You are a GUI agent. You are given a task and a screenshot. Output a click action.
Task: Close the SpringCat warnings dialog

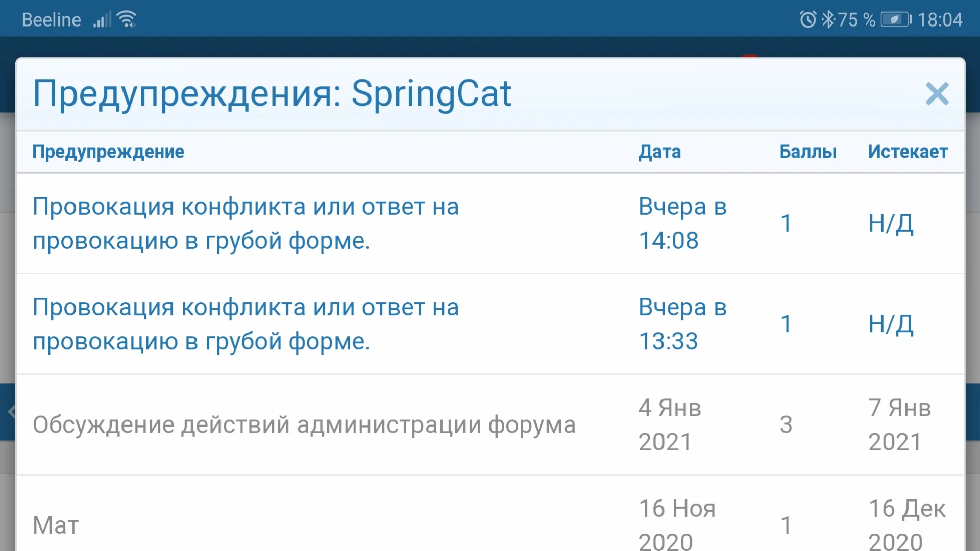(937, 94)
